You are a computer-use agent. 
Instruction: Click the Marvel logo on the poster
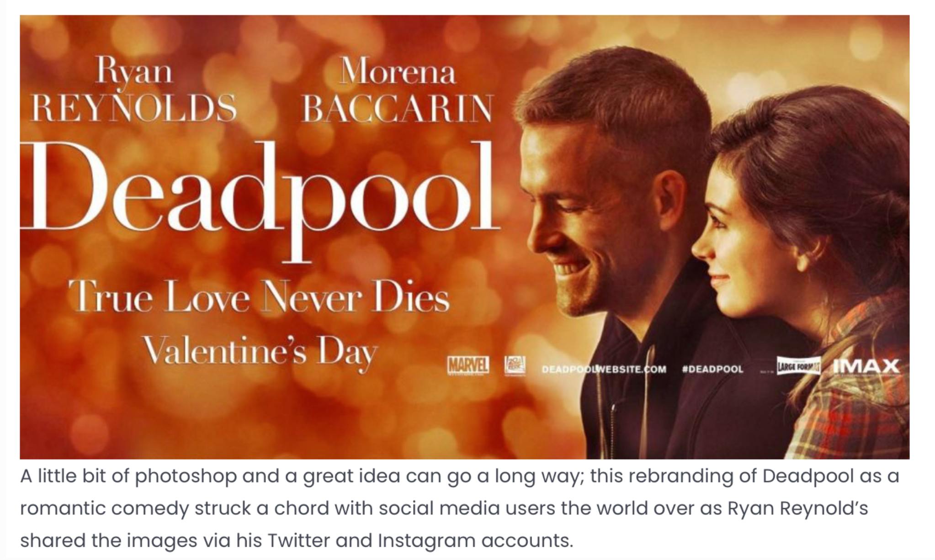coord(467,366)
